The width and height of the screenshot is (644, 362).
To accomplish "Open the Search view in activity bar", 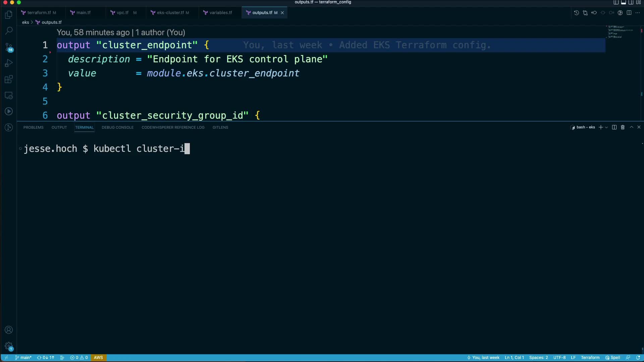I will 9,31.
